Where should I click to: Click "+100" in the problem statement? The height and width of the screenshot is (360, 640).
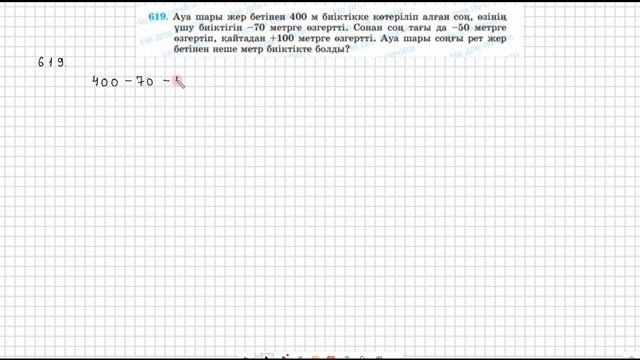[282, 38]
